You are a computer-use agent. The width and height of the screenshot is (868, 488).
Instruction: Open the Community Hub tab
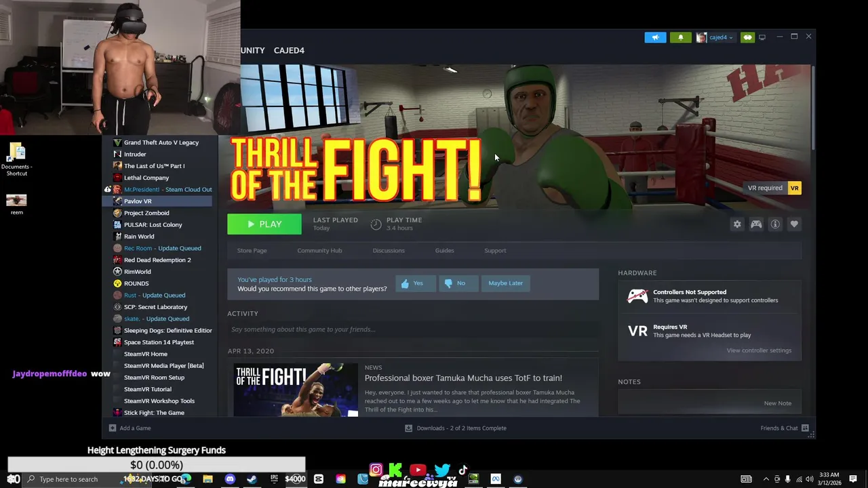point(319,251)
